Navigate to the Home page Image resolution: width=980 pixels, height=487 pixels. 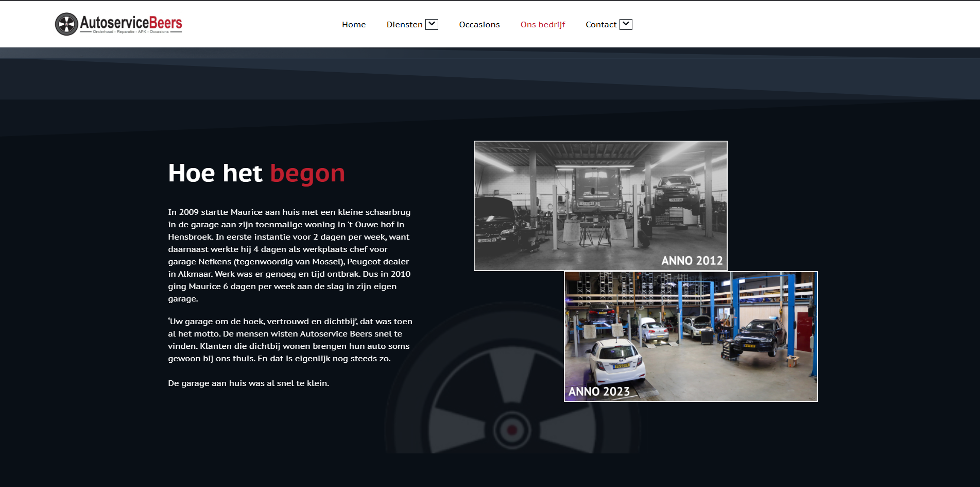(x=353, y=24)
